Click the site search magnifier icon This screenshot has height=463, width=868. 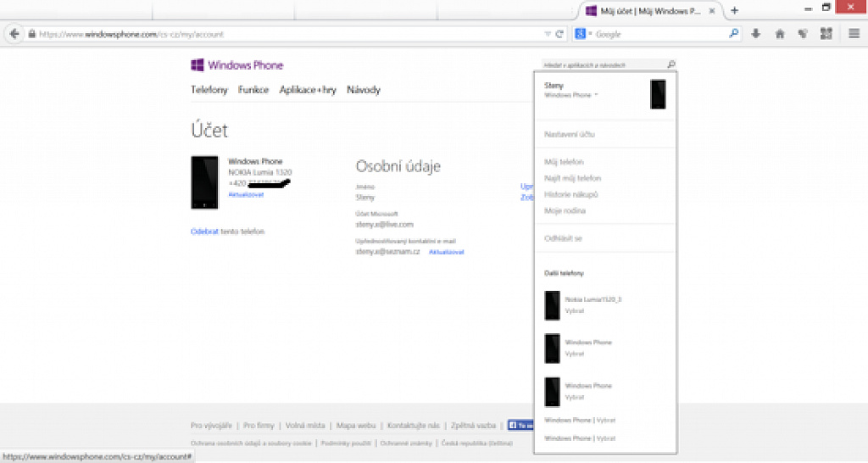click(671, 64)
